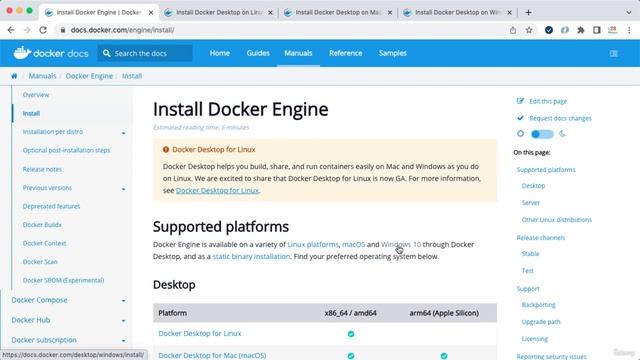
Task: Switch to the Install Docker Desktop on Linux tab
Action: [x=219, y=13]
